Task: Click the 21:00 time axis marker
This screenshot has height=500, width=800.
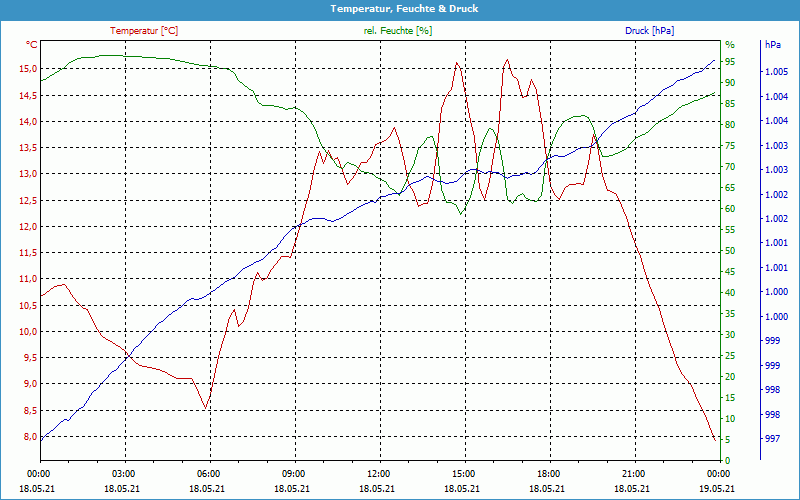Action: [633, 474]
